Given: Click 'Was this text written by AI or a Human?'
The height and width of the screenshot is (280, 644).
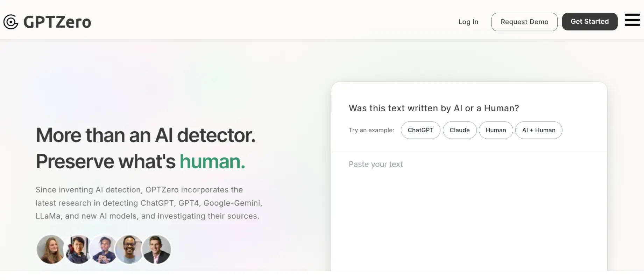Looking at the screenshot, I should pos(434,108).
